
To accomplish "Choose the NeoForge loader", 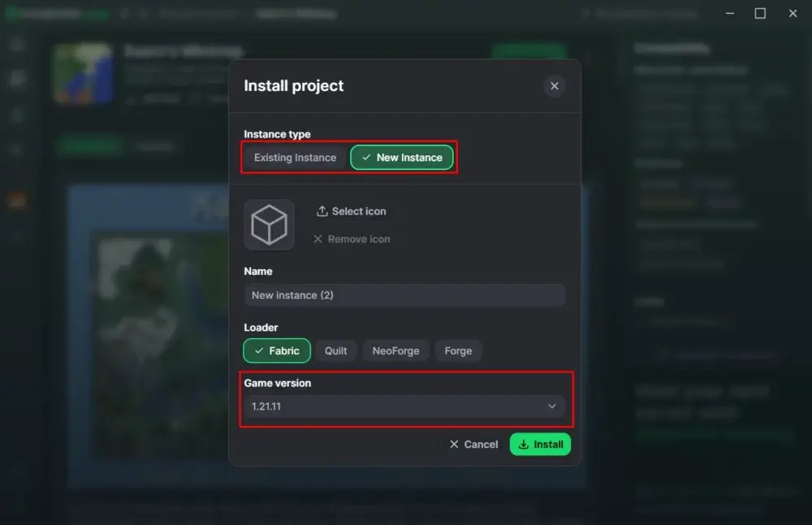I will [398, 350].
